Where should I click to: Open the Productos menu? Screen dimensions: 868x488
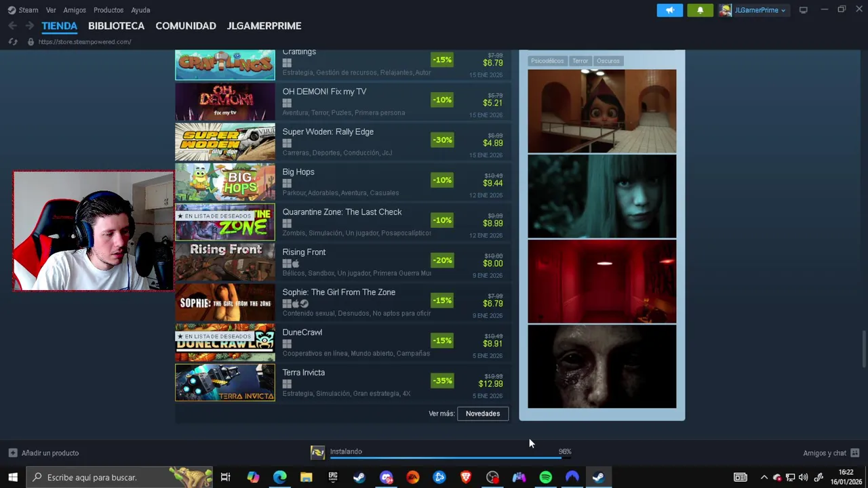[x=108, y=10]
